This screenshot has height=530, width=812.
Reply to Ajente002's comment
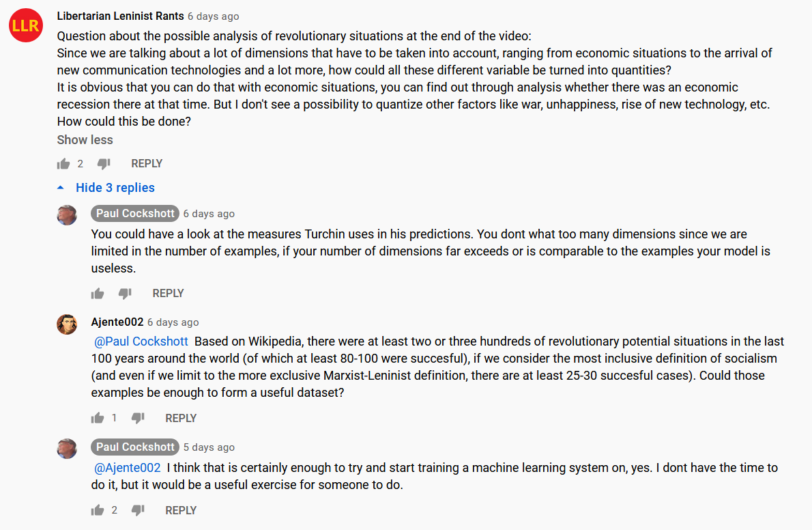(x=181, y=418)
